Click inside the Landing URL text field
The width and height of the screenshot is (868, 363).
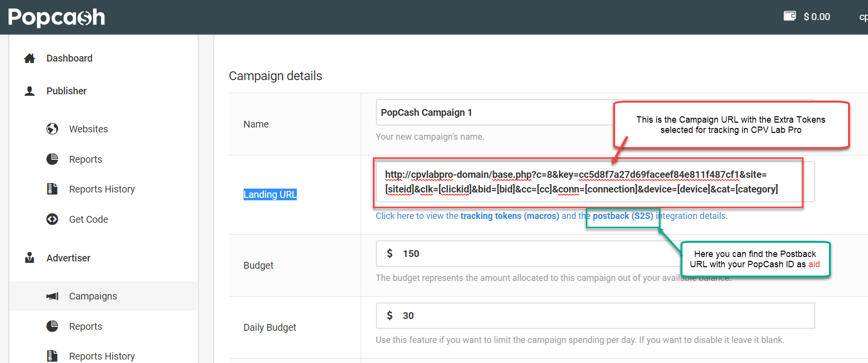[595, 182]
